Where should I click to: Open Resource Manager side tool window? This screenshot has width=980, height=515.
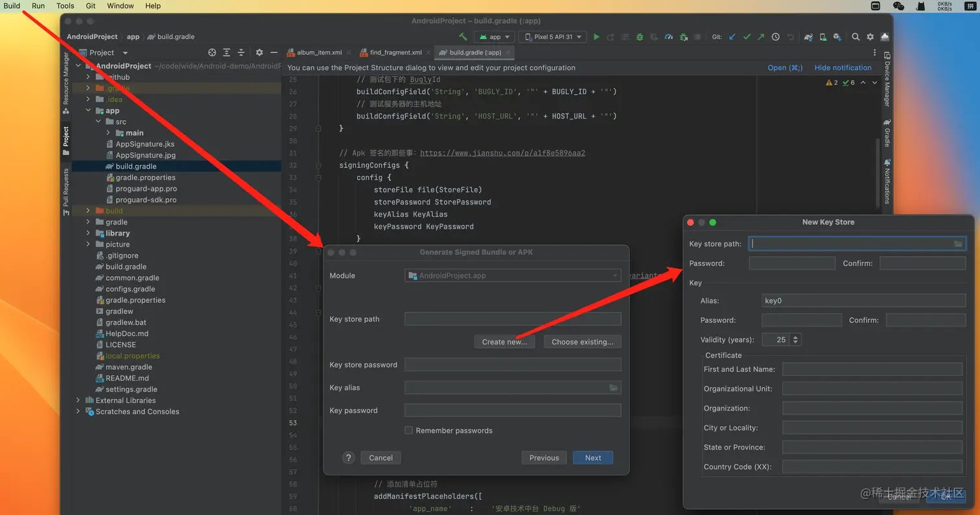click(x=65, y=83)
